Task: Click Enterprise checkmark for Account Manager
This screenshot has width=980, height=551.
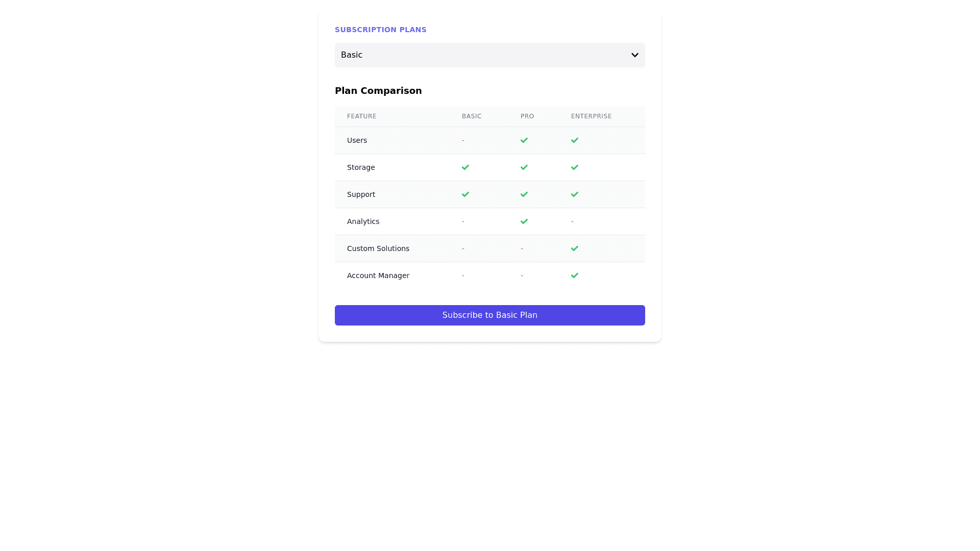Action: click(574, 275)
